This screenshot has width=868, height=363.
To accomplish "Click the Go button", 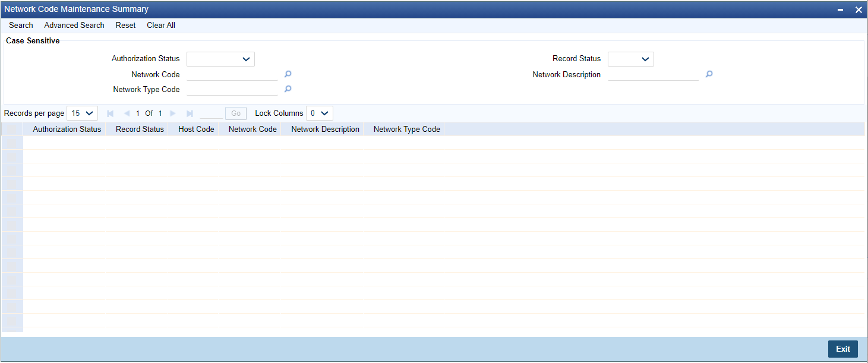I will coord(236,113).
